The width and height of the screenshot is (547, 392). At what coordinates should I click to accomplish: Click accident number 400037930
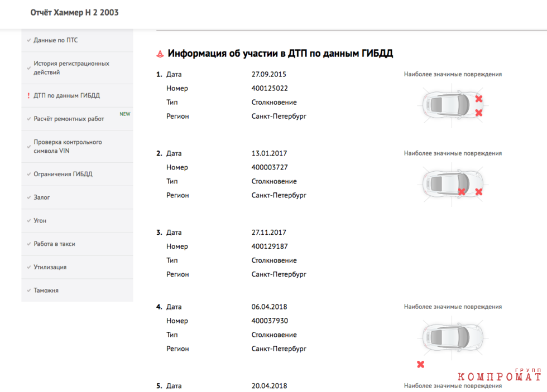270,321
